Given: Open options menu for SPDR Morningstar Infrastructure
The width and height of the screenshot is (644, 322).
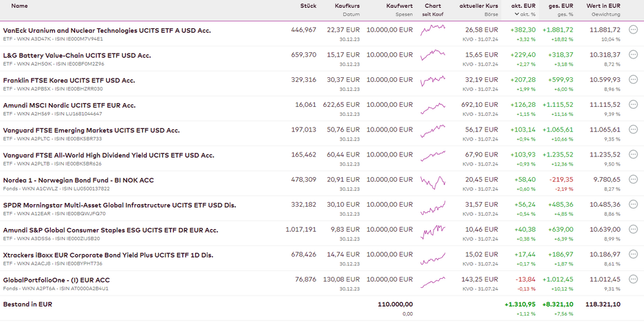Looking at the screenshot, I should tap(633, 205).
